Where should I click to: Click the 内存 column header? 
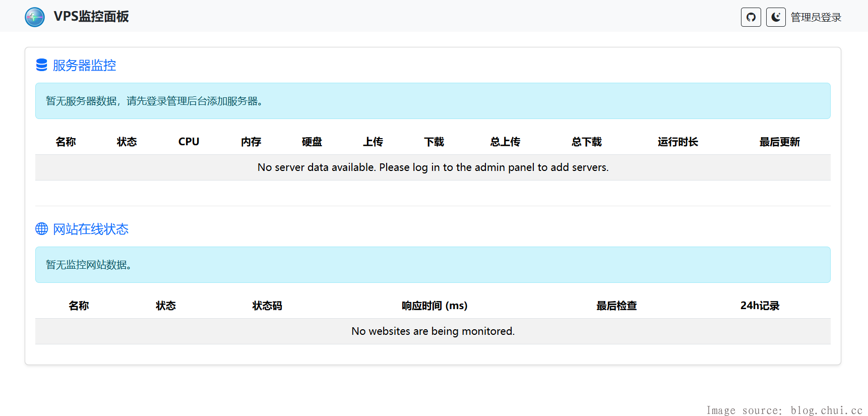(251, 142)
